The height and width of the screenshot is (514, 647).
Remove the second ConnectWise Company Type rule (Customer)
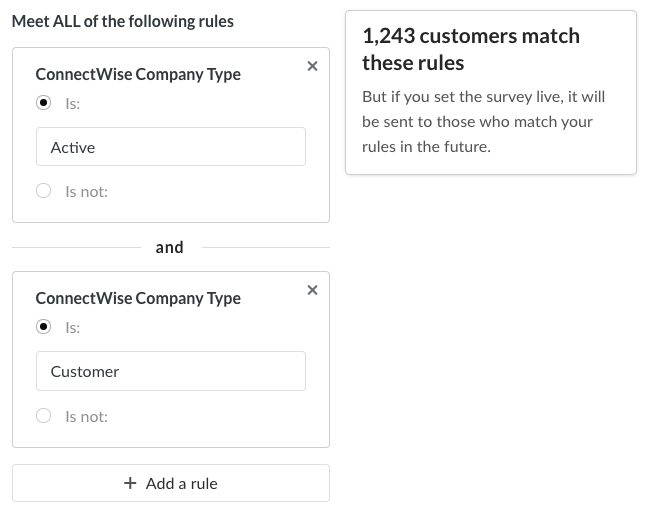[312, 290]
